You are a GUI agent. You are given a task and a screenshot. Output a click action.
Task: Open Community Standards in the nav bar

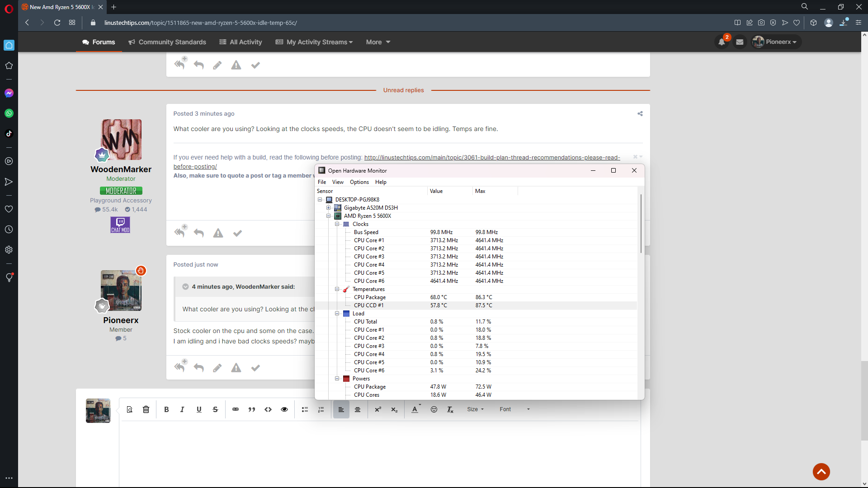pyautogui.click(x=167, y=42)
